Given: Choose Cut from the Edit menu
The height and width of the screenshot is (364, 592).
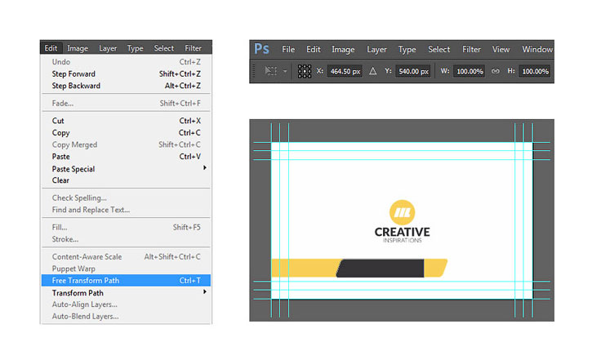Looking at the screenshot, I should click(126, 121).
